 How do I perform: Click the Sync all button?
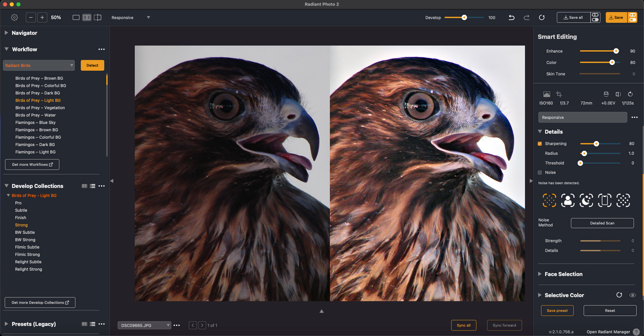[464, 325]
